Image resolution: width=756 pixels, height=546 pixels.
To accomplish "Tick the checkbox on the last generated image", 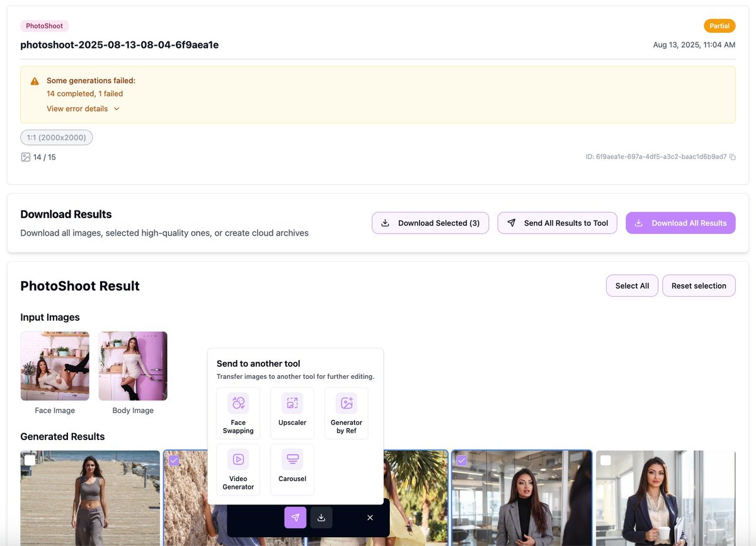I will [x=605, y=460].
